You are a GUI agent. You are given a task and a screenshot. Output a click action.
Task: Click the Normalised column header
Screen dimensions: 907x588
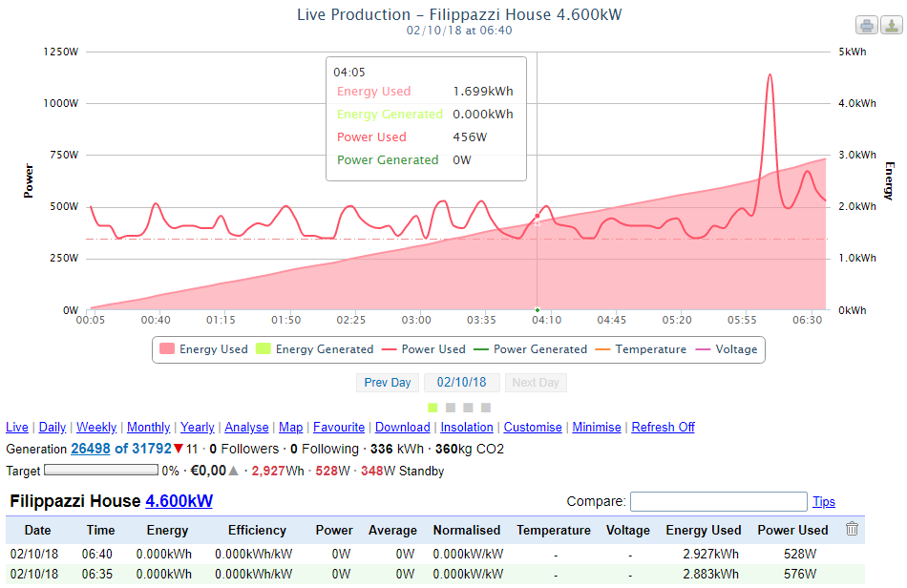(467, 530)
